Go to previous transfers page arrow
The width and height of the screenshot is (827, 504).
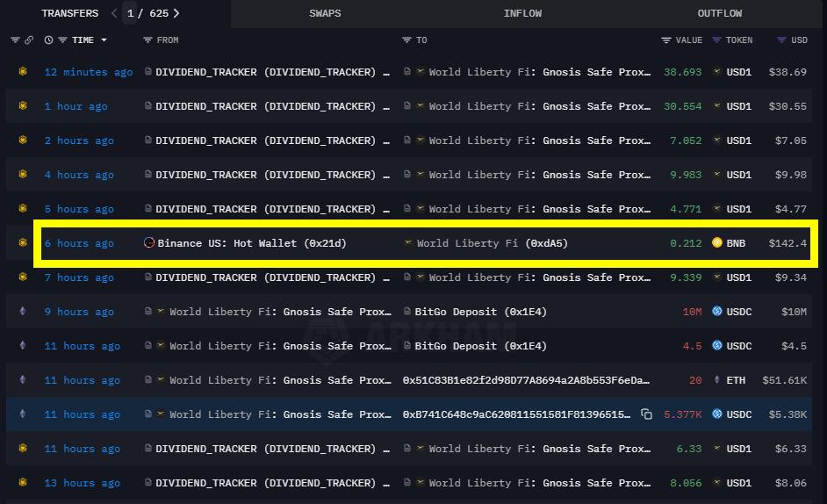point(114,13)
